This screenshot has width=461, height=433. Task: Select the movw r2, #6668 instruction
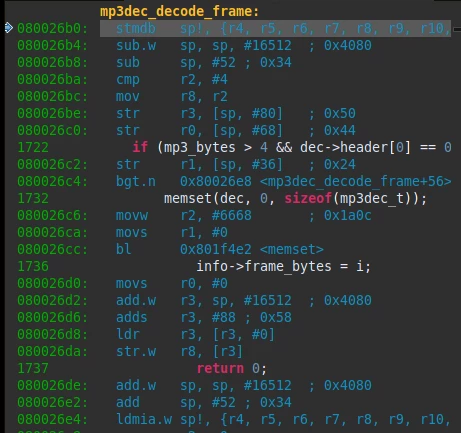(244, 216)
